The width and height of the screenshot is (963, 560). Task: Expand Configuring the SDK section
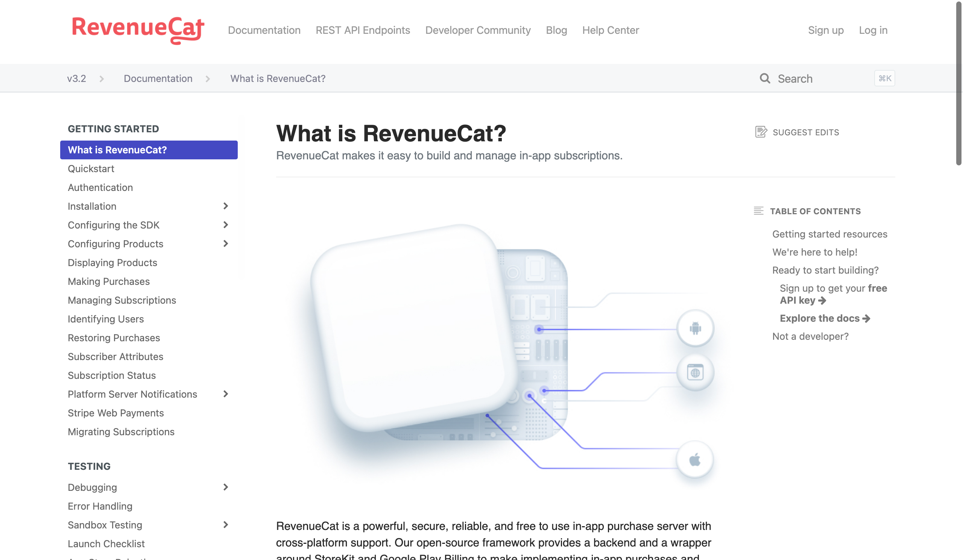coord(225,225)
